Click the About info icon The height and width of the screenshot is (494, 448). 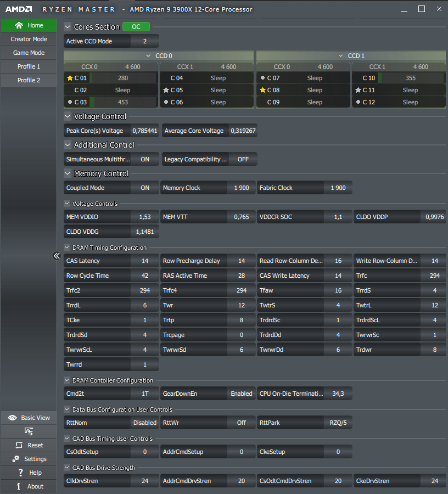click(x=19, y=486)
